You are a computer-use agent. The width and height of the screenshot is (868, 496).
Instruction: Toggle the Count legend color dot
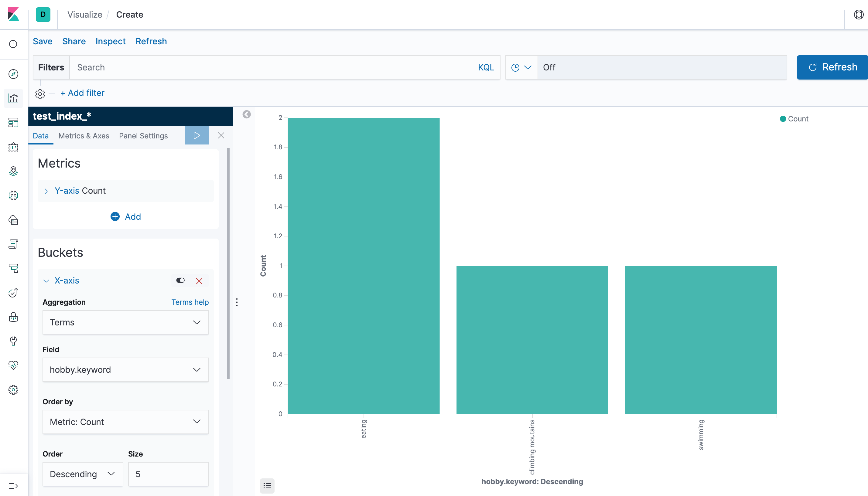pos(783,119)
